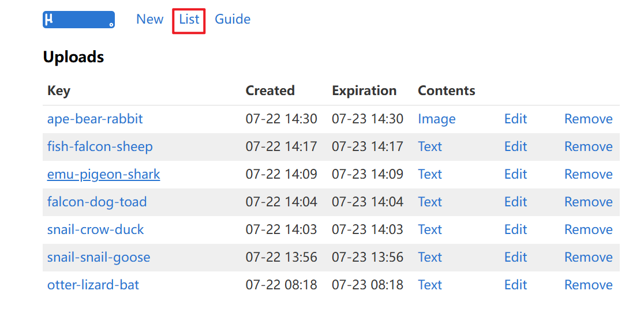Remove the falcon-dog-toad upload
Image resolution: width=644 pixels, height=317 pixels.
[x=589, y=202]
